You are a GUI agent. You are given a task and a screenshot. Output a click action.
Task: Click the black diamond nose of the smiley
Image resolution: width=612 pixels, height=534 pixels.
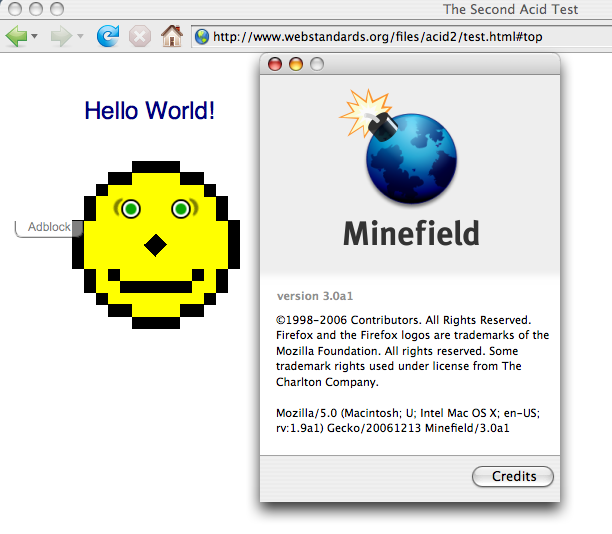[x=156, y=245]
